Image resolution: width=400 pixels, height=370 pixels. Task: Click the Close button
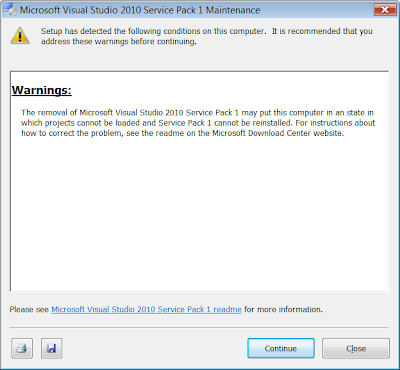click(356, 348)
